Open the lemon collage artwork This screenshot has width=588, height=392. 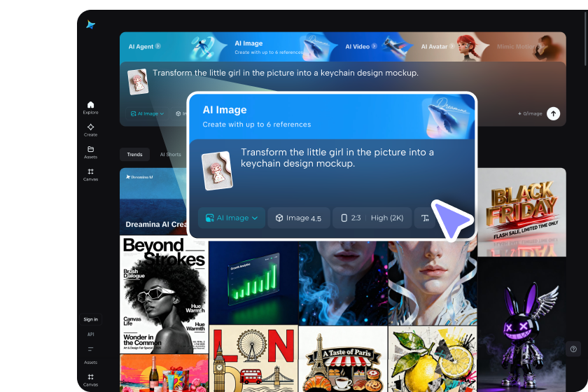[x=433, y=359]
